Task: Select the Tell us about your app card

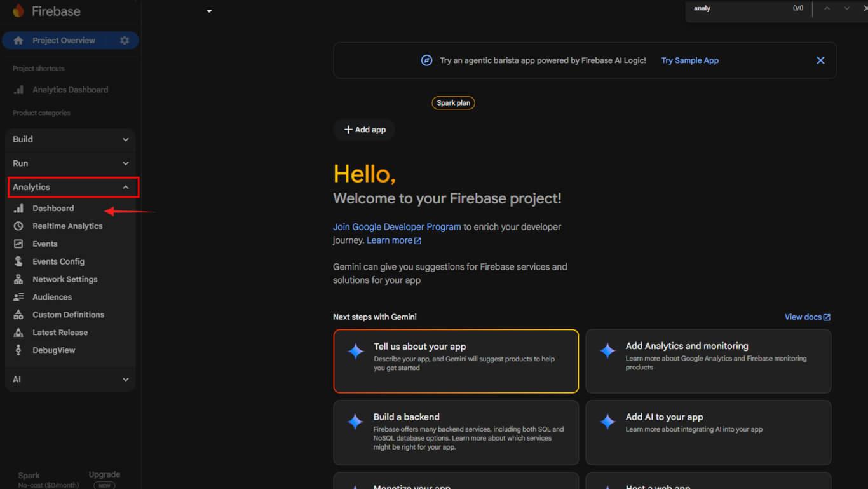Action: (456, 361)
